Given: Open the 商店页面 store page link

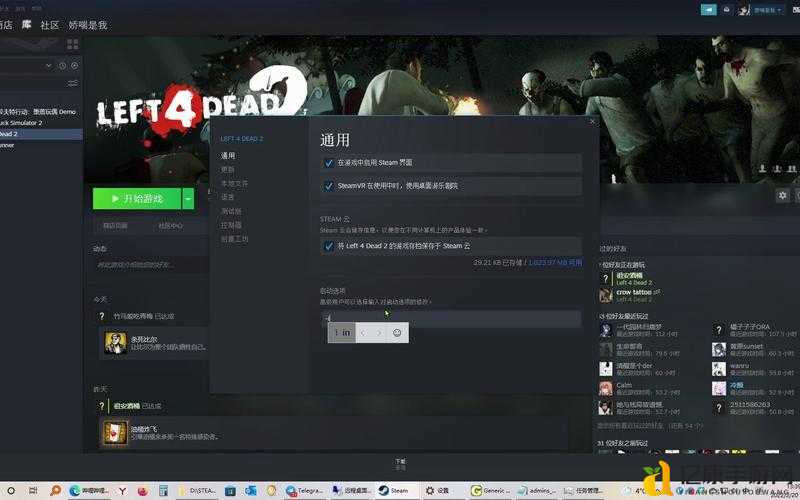Looking at the screenshot, I should (115, 226).
